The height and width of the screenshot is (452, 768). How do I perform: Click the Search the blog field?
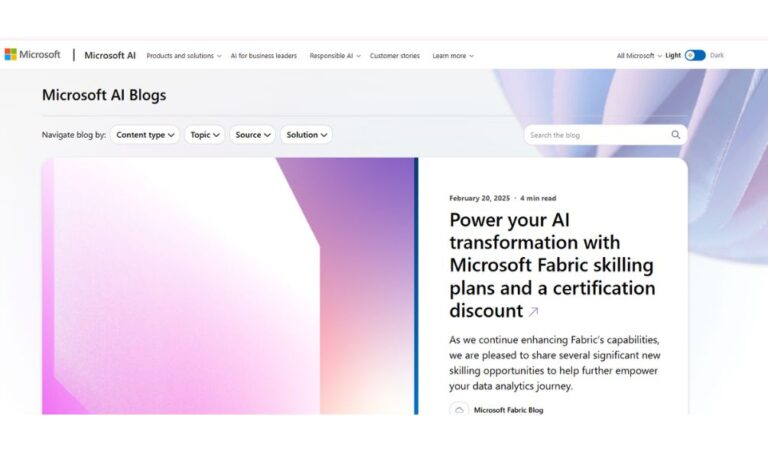coord(605,135)
